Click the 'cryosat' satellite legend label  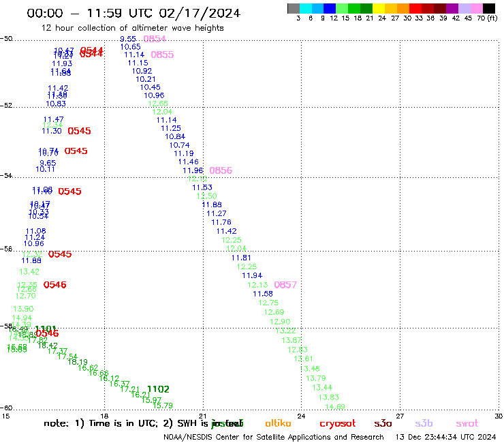pyautogui.click(x=338, y=424)
